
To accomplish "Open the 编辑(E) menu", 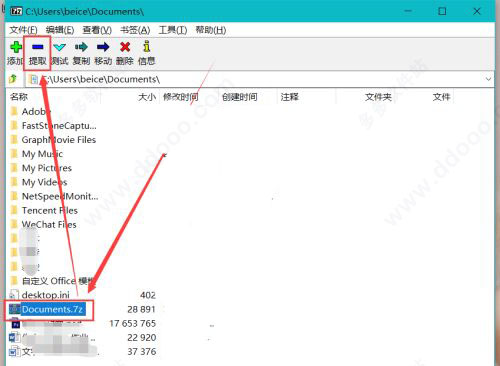I will click(60, 30).
